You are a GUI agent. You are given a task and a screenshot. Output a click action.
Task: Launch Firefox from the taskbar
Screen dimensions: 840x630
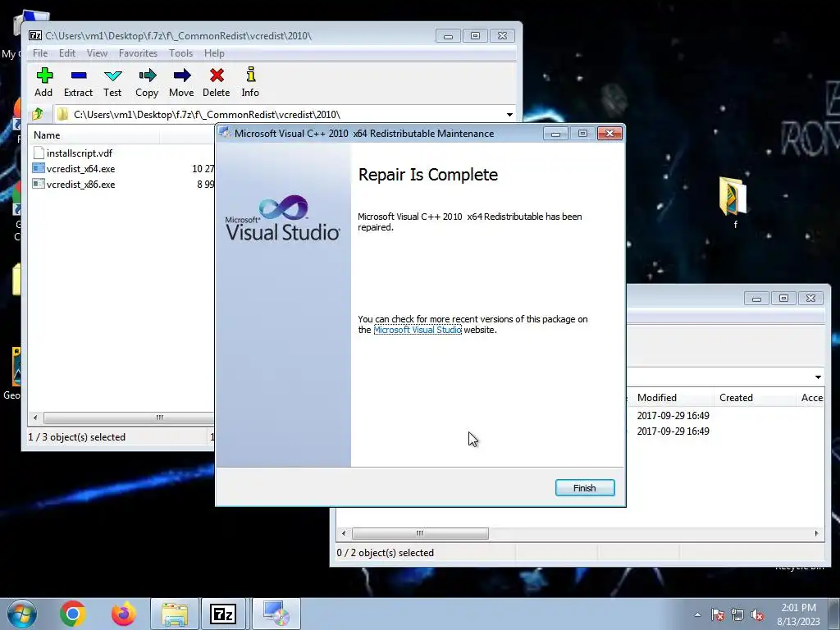(x=124, y=614)
